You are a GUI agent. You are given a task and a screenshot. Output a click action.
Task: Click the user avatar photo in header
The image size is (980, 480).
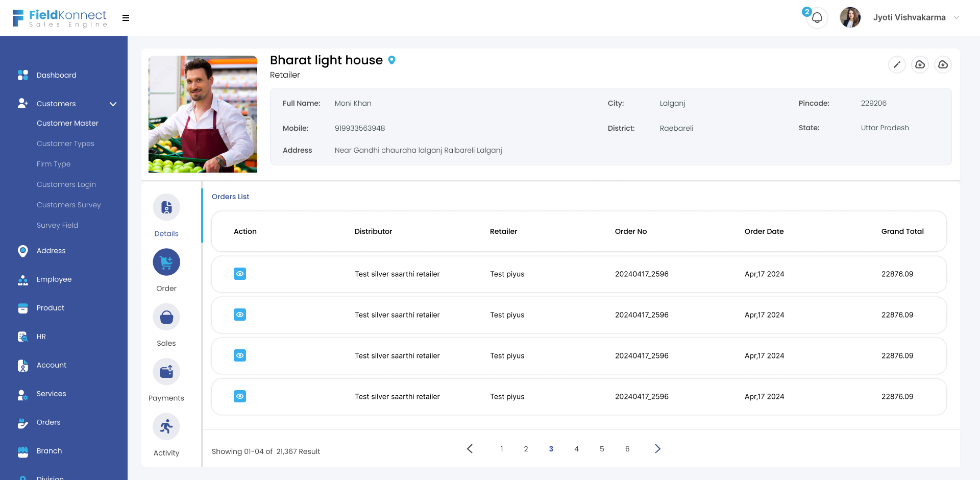850,17
